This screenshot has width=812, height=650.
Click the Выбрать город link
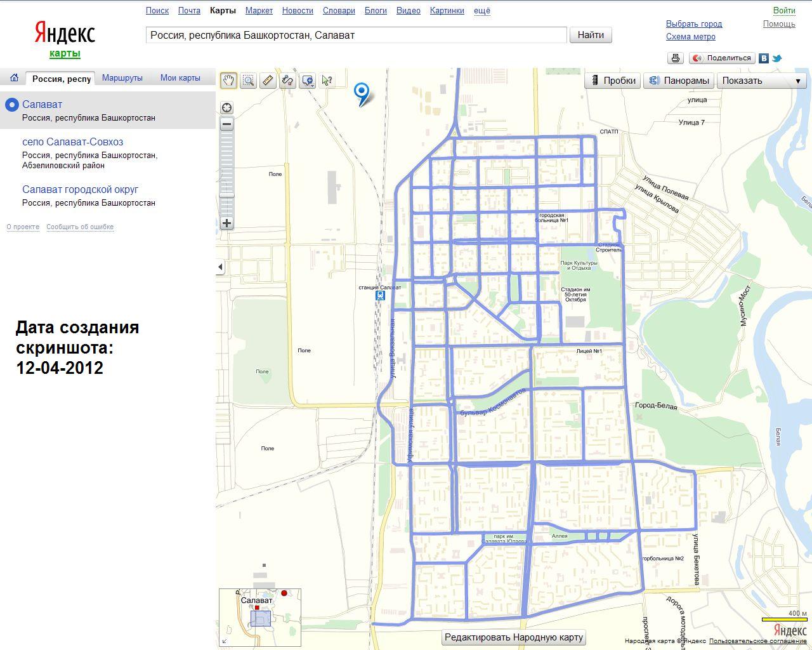click(694, 23)
